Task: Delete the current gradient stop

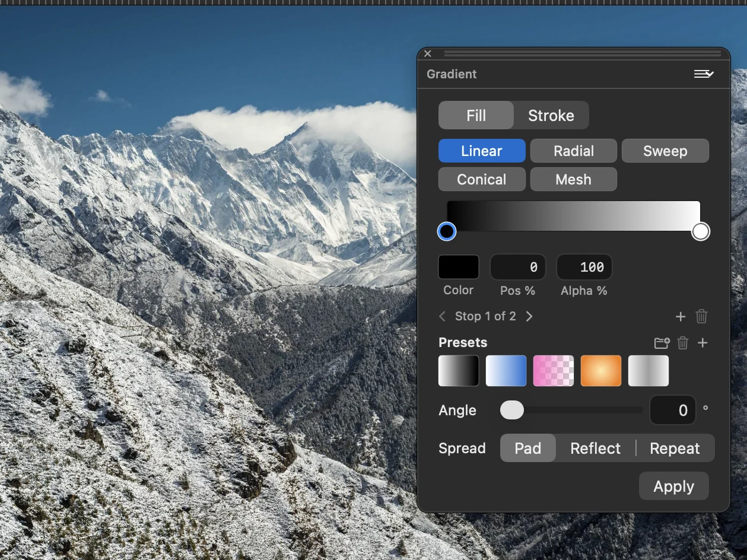Action: [701, 316]
